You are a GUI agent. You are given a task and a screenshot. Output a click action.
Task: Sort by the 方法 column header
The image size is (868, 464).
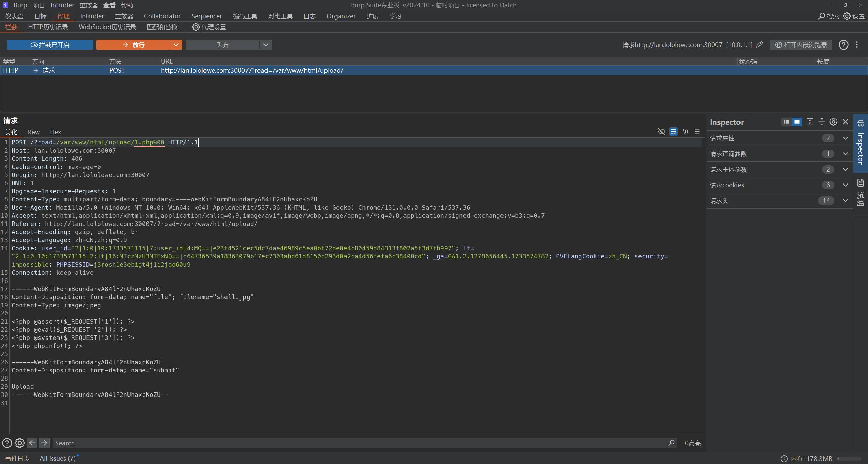point(134,61)
